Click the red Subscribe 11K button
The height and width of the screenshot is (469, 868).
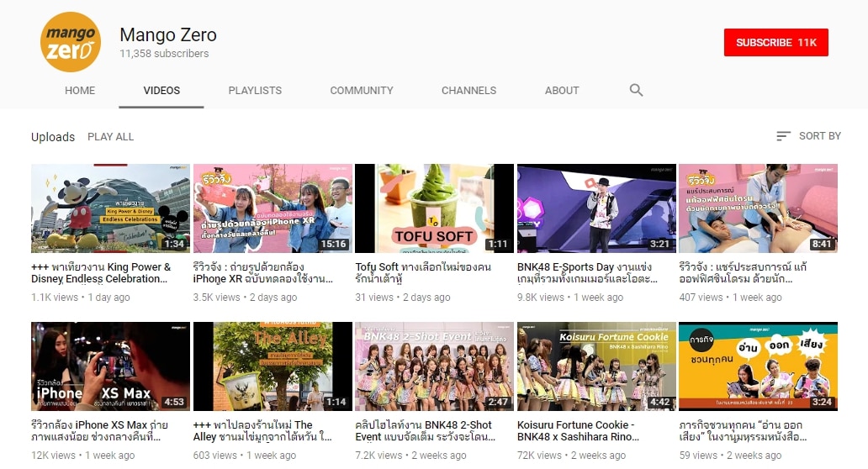(x=775, y=43)
